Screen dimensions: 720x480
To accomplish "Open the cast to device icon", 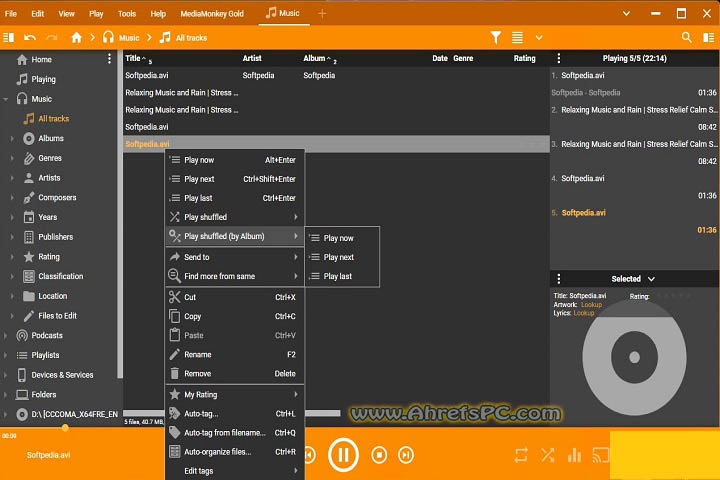I will click(600, 455).
